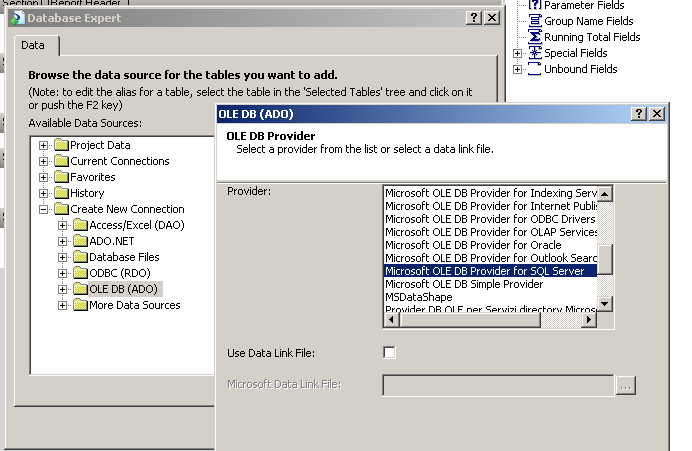Click the provider list scroll down arrow
This screenshot has width=692, height=451.
coord(605,304)
